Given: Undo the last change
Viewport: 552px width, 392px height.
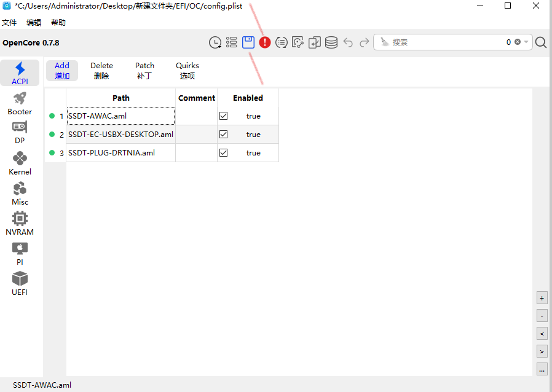Looking at the screenshot, I should (348, 42).
